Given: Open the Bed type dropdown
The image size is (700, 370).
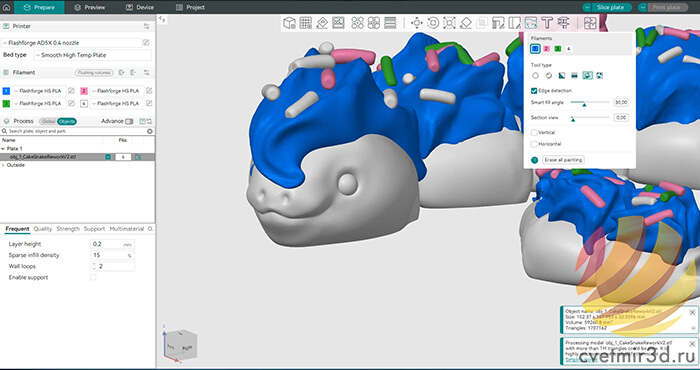Looking at the screenshot, I should tap(93, 55).
